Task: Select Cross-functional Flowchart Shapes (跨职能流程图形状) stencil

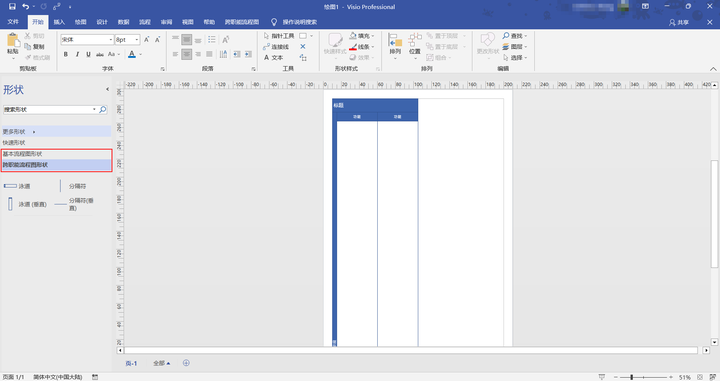Action: [x=56, y=165]
